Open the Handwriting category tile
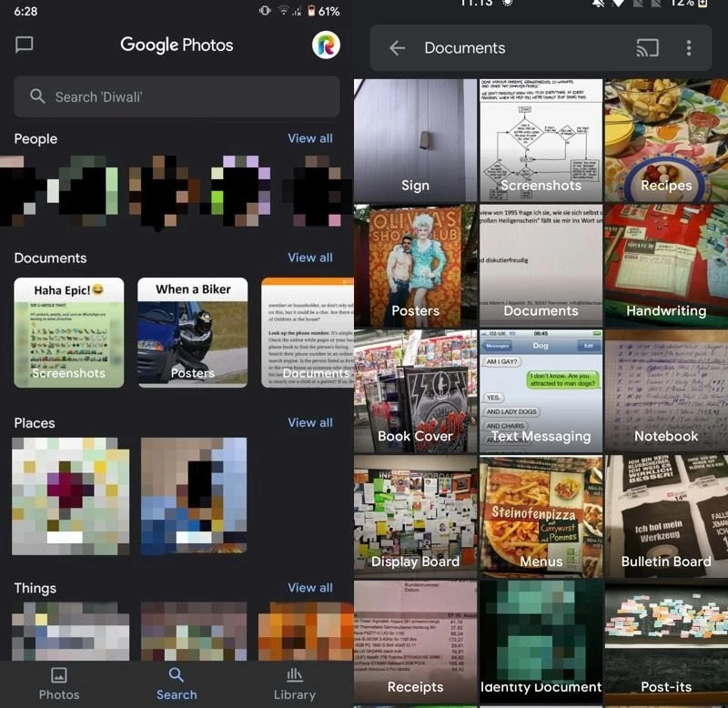728x708 pixels. click(666, 266)
